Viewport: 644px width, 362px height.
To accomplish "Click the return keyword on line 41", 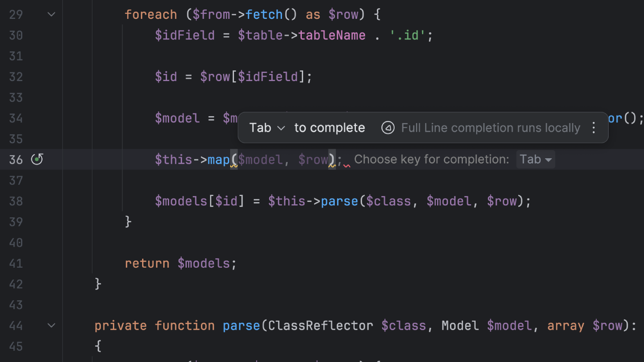I will tap(147, 263).
